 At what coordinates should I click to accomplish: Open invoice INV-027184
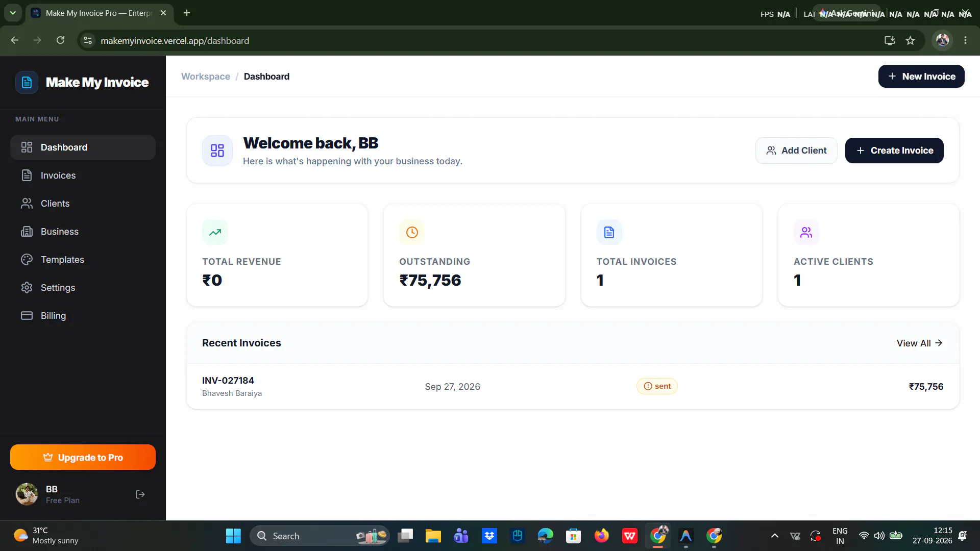tap(228, 381)
